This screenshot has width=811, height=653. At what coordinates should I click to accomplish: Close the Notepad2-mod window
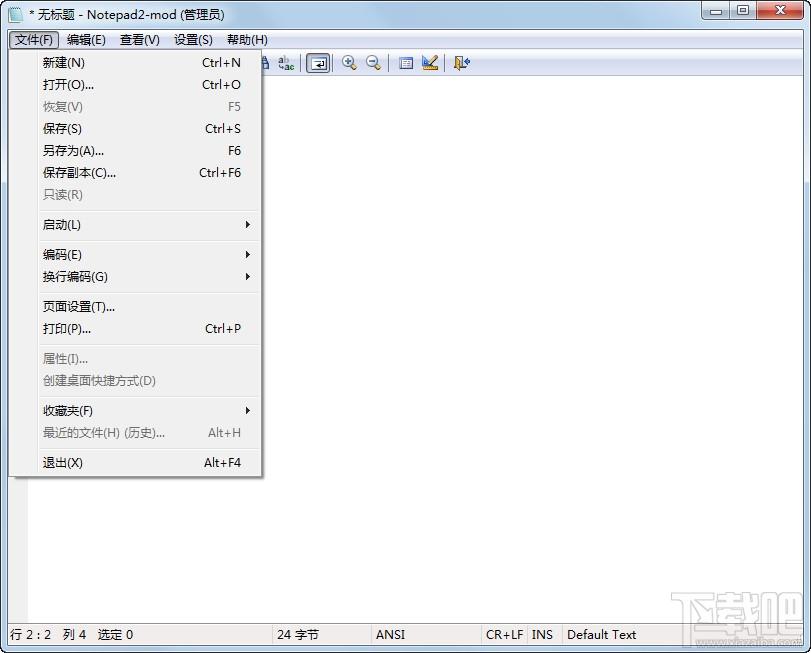780,10
